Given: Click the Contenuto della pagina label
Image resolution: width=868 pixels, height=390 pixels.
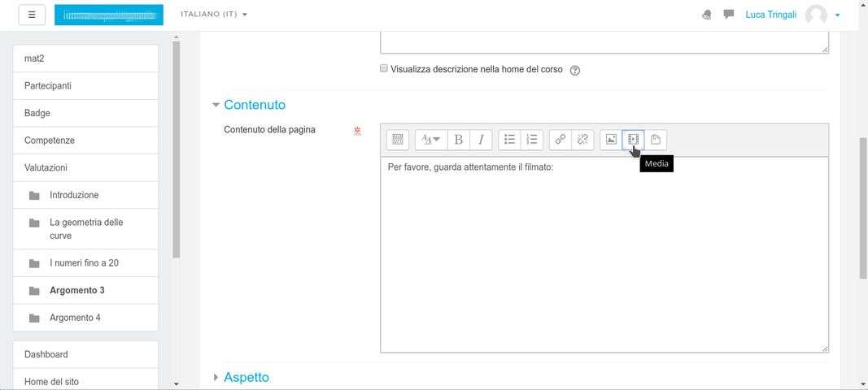Looking at the screenshot, I should tap(269, 129).
